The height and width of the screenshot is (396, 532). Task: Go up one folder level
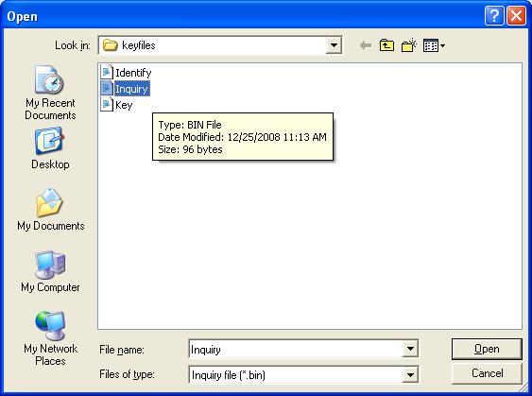click(386, 45)
